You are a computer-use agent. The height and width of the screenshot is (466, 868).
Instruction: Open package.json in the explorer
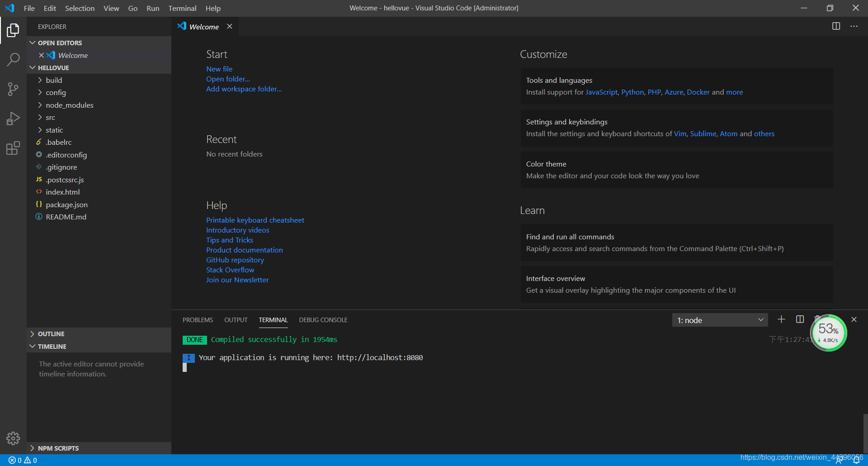point(66,204)
